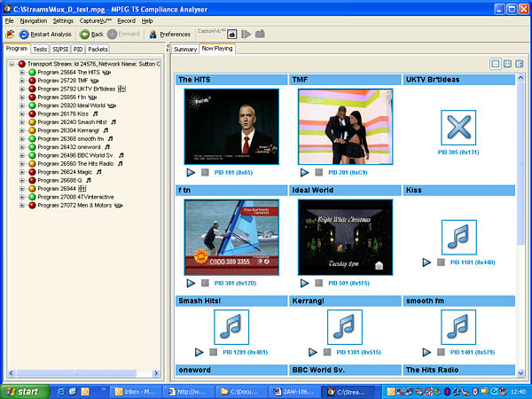Click the Restart Analysis toolbar button
This screenshot has height=399, width=532.
pyautogui.click(x=40, y=34)
